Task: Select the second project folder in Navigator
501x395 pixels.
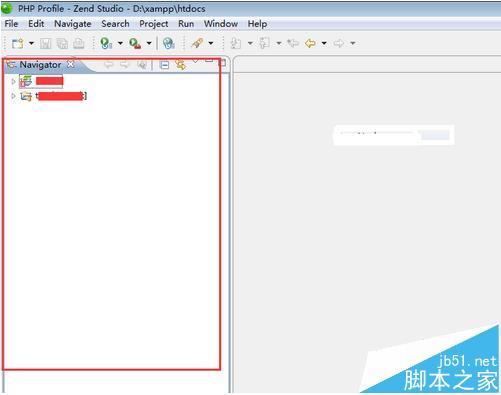Action: (54, 96)
